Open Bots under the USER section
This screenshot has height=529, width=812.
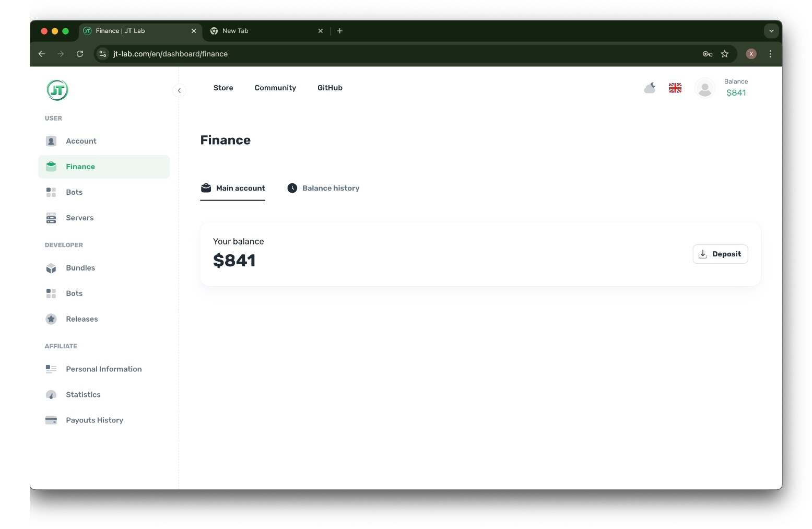click(104, 192)
